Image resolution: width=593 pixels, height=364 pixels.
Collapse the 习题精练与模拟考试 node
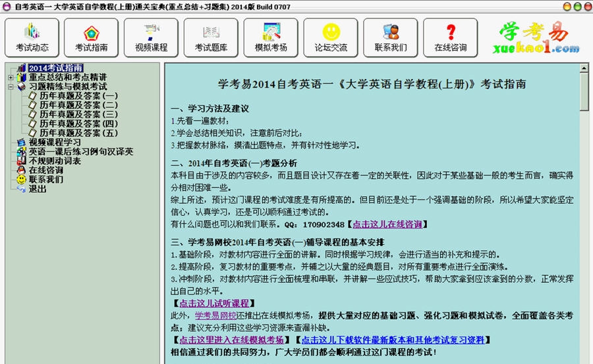pos(11,87)
